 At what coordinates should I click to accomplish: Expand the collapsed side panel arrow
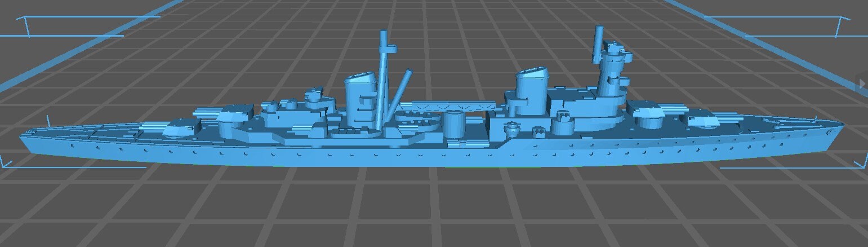pos(862,83)
